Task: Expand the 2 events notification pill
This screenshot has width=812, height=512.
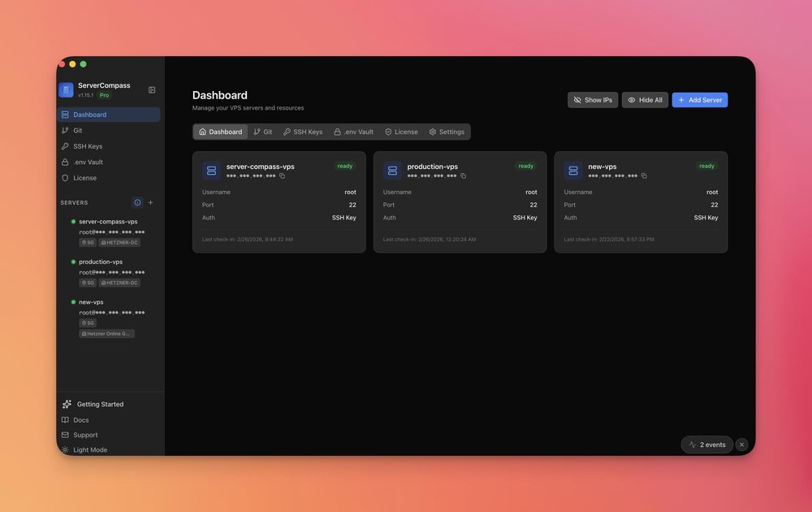Action: click(706, 445)
